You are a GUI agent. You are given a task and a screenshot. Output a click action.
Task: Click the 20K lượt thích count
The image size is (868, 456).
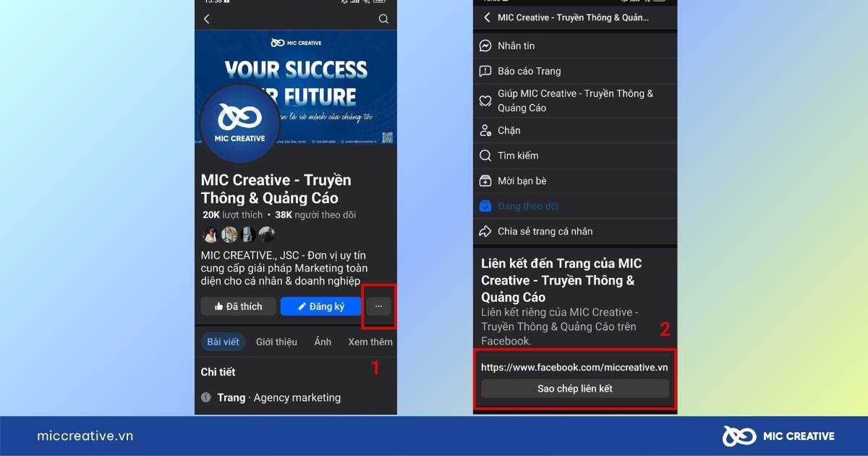tap(232, 215)
